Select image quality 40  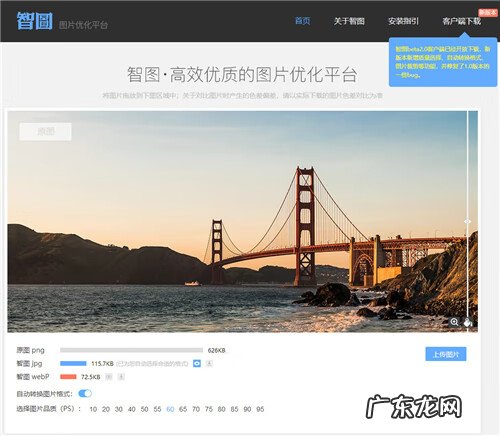pos(132,409)
